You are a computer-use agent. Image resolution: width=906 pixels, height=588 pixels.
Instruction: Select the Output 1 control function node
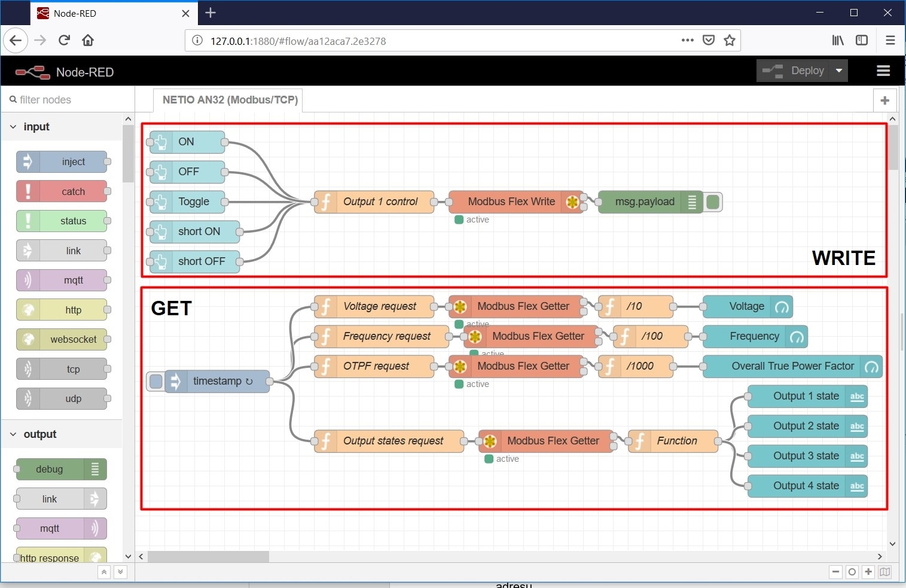click(374, 202)
